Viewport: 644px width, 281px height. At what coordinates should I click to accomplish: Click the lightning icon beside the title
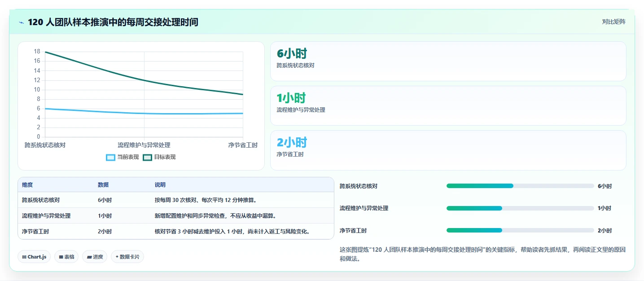pos(22,22)
